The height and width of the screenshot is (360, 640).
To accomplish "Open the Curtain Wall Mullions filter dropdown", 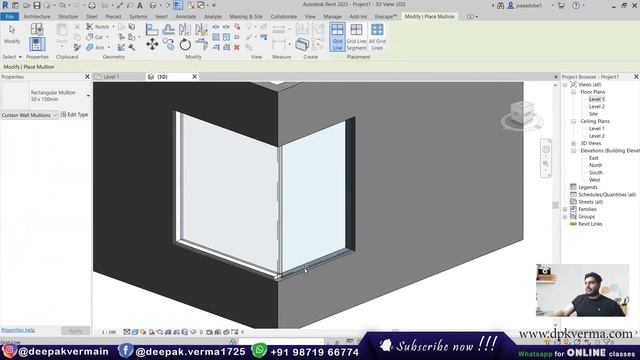I will [55, 115].
